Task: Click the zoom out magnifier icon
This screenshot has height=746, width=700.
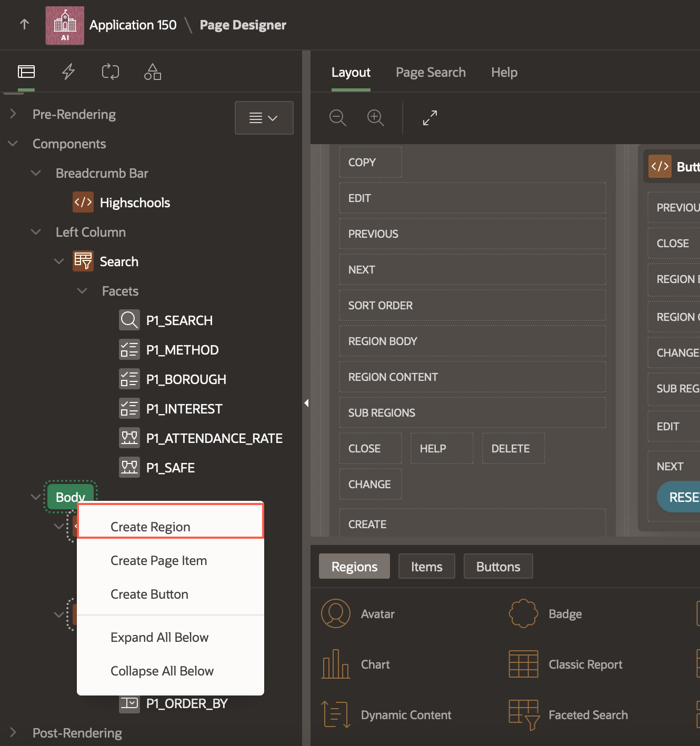Action: [337, 117]
